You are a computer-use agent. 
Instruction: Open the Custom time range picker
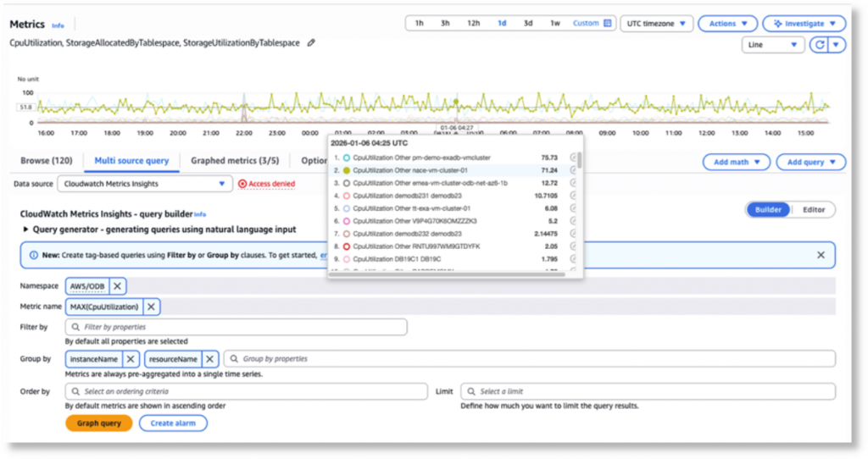[592, 23]
